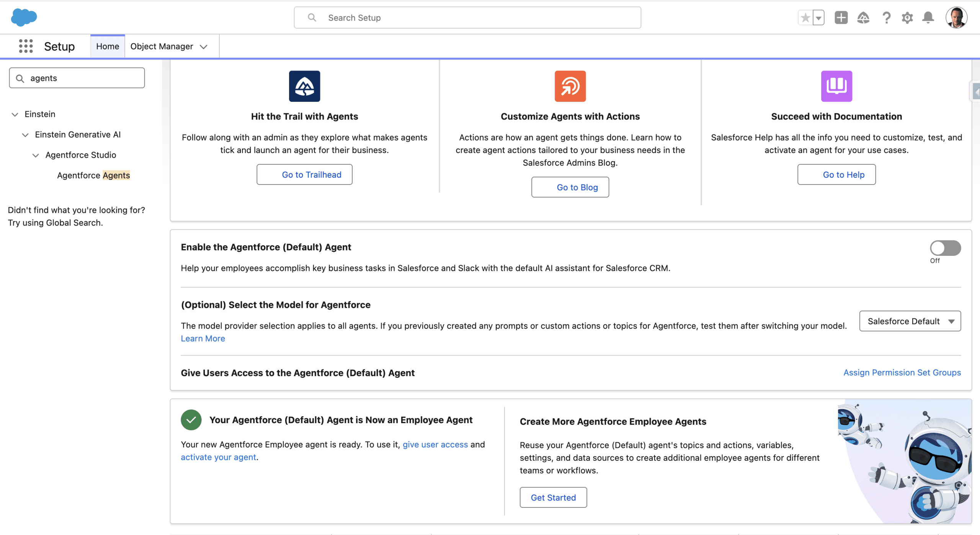Click the favorites star icon
This screenshot has width=980, height=535.
pyautogui.click(x=805, y=18)
